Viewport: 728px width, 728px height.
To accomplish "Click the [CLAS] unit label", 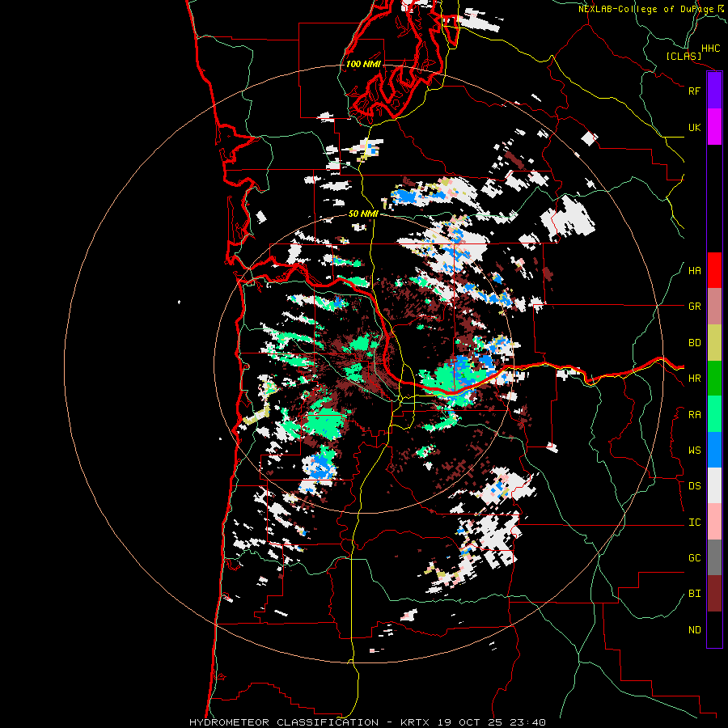I will pyautogui.click(x=683, y=57).
